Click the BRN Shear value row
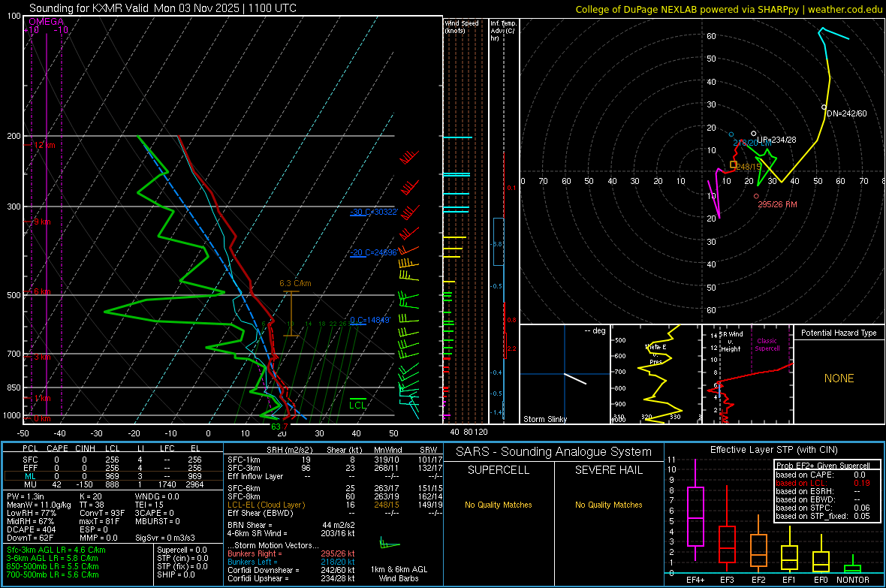Image resolution: width=886 pixels, height=588 pixels. pyautogui.click(x=291, y=525)
